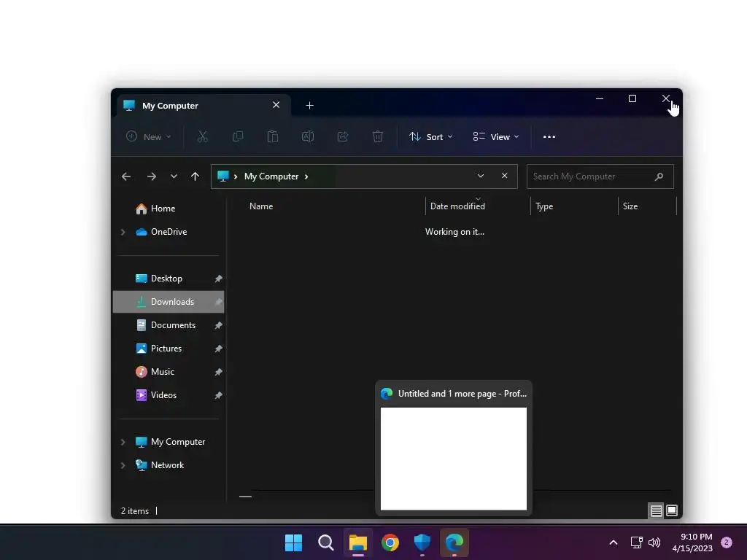Screen dimensions: 747x560
Task: Click the network tray icon
Action: [x=636, y=542]
